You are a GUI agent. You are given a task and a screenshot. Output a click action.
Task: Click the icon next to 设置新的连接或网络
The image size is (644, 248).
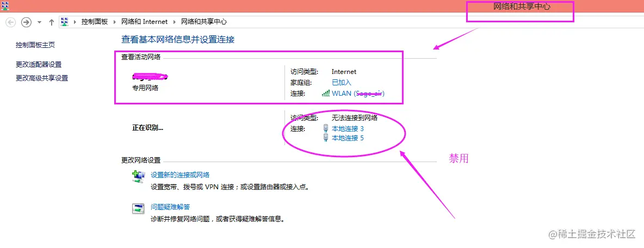tap(138, 176)
